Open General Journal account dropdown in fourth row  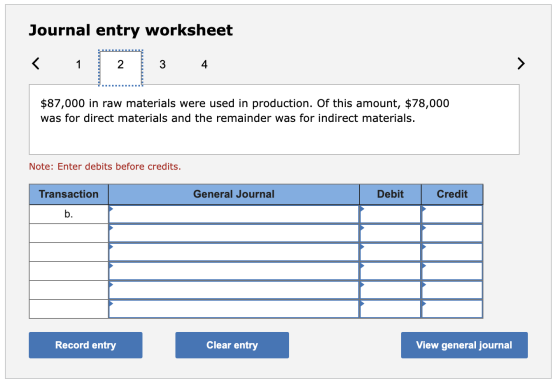234,271
